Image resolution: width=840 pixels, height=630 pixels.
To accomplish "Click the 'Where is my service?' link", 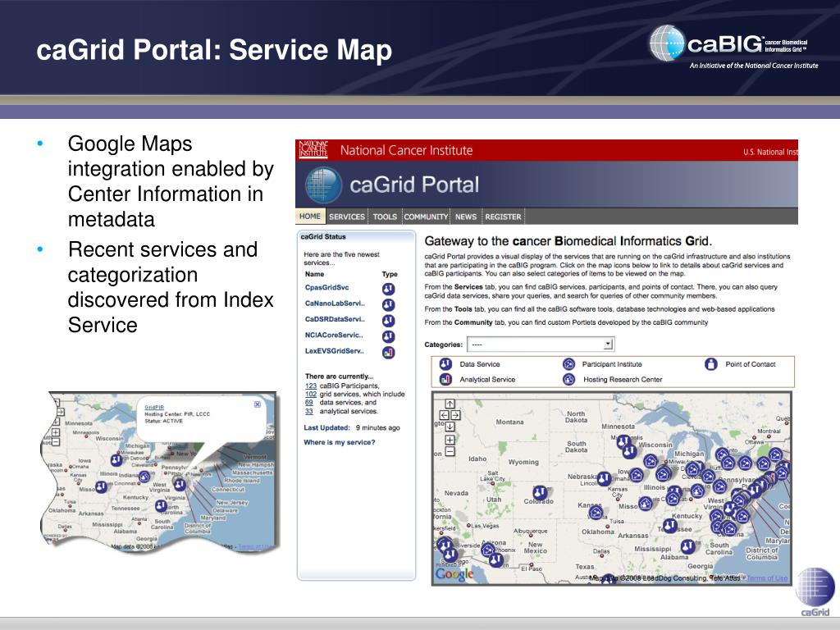I will [x=339, y=442].
